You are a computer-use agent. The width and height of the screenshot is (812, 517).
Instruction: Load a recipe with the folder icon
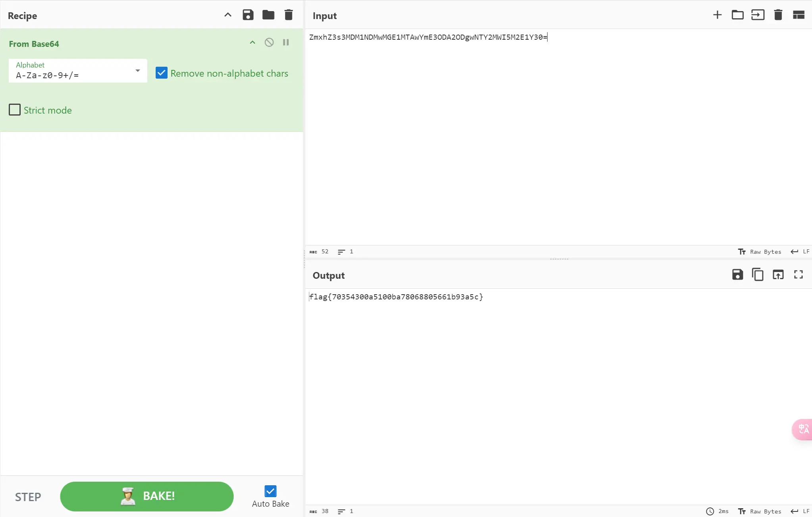(x=268, y=15)
